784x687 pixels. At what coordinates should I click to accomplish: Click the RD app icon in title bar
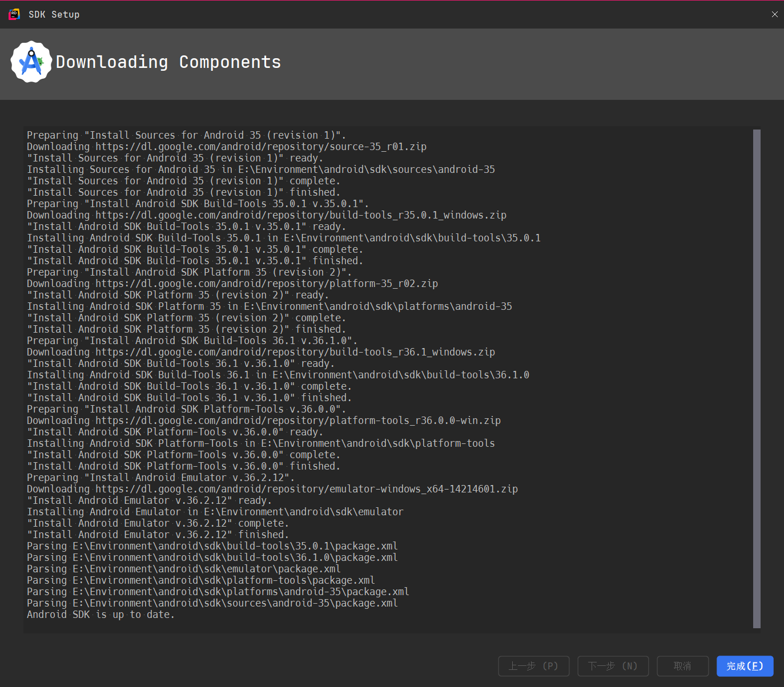(14, 14)
